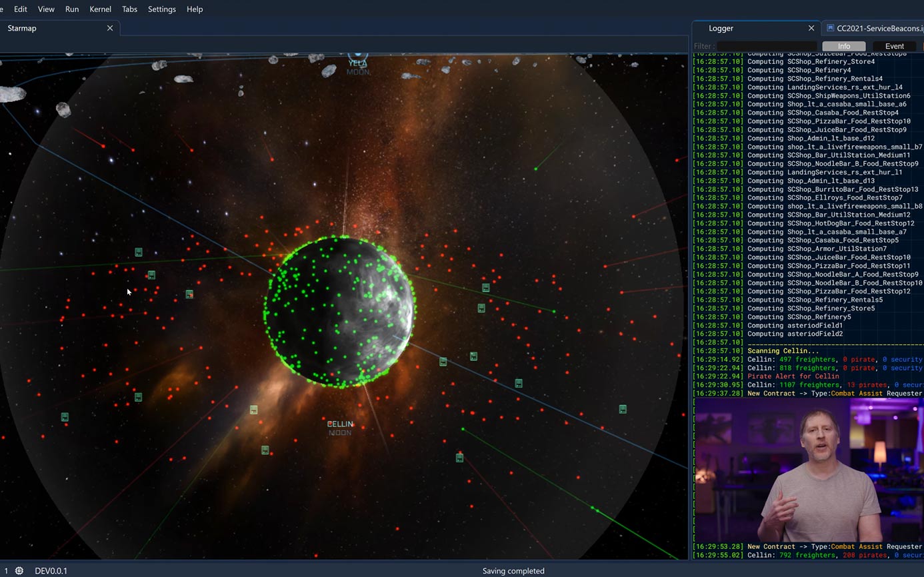Click the CELLIN moon label
This screenshot has width=924, height=577.
click(340, 424)
